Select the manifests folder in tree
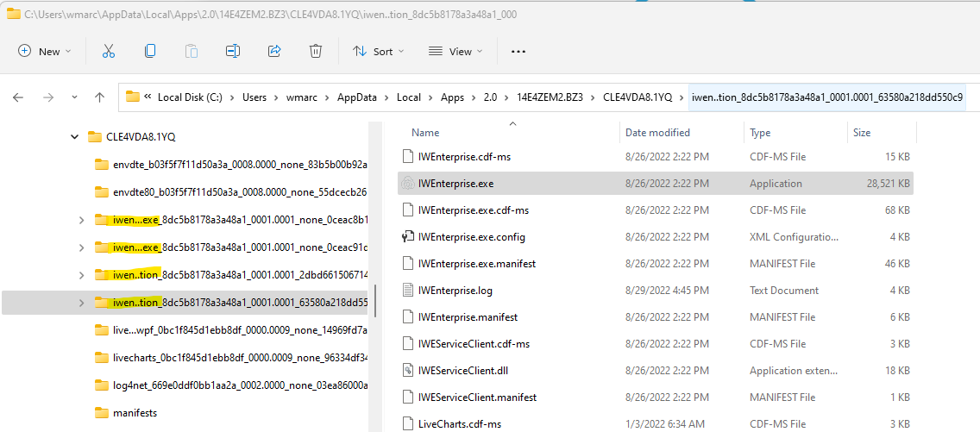The image size is (980, 432). [135, 413]
